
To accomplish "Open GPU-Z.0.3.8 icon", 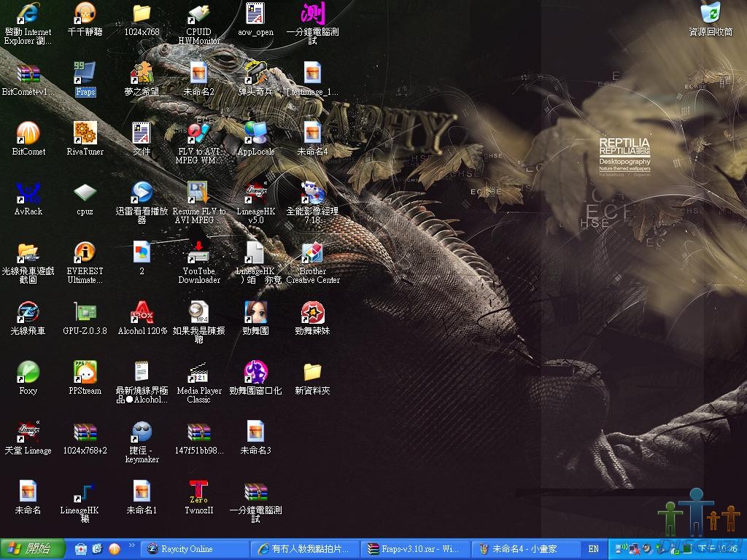I will click(85, 312).
